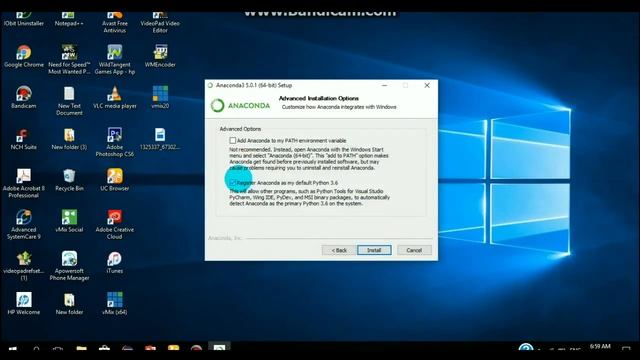This screenshot has height=360, width=640.
Task: Select the Bandicam desktop icon
Action: 24,98
